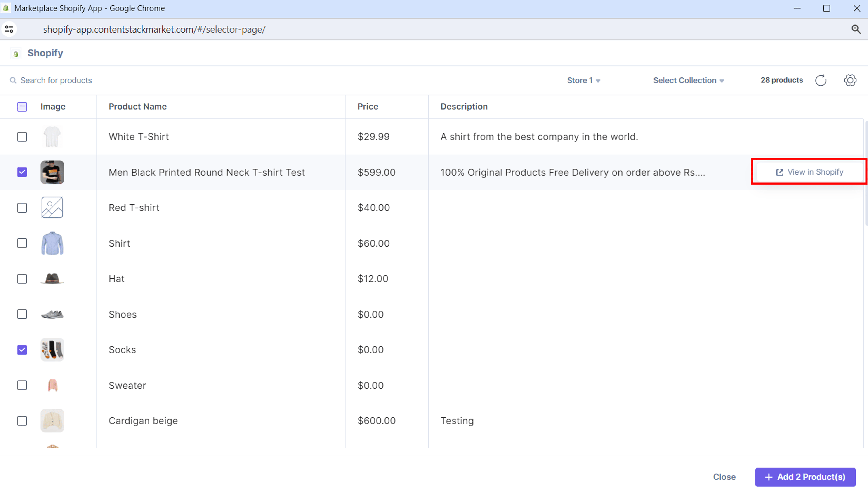The image size is (868, 493).
Task: Click the Product Name column header
Action: 138,107
